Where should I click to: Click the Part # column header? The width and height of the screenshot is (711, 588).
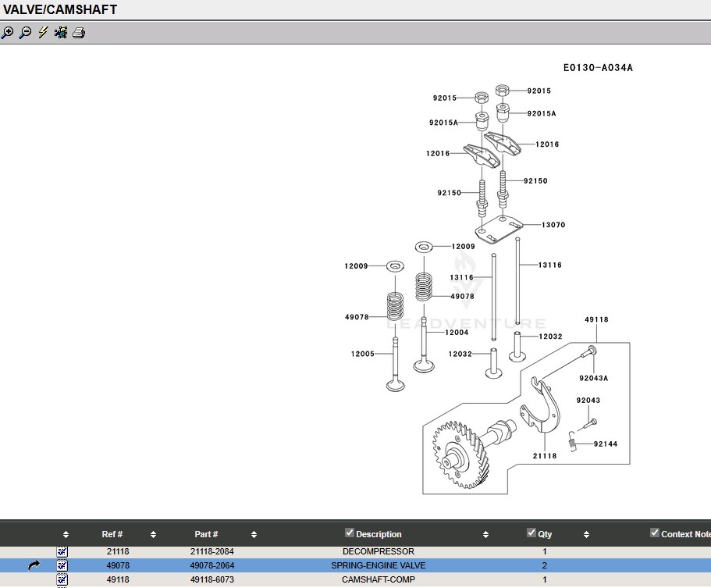(x=206, y=535)
